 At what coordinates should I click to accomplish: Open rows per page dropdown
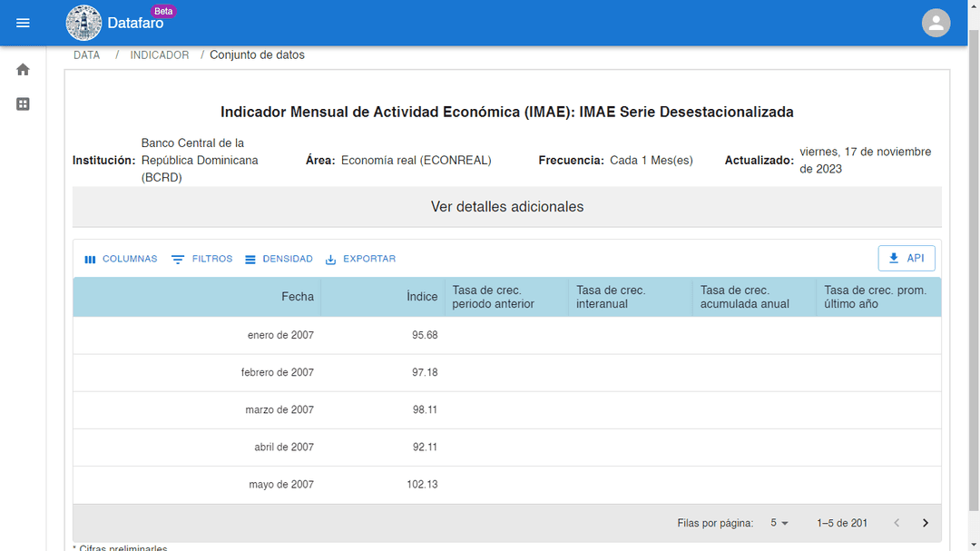[x=779, y=523]
